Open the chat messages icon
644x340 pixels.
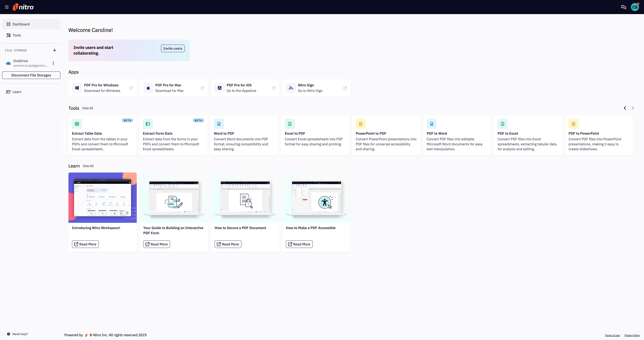[x=623, y=7]
